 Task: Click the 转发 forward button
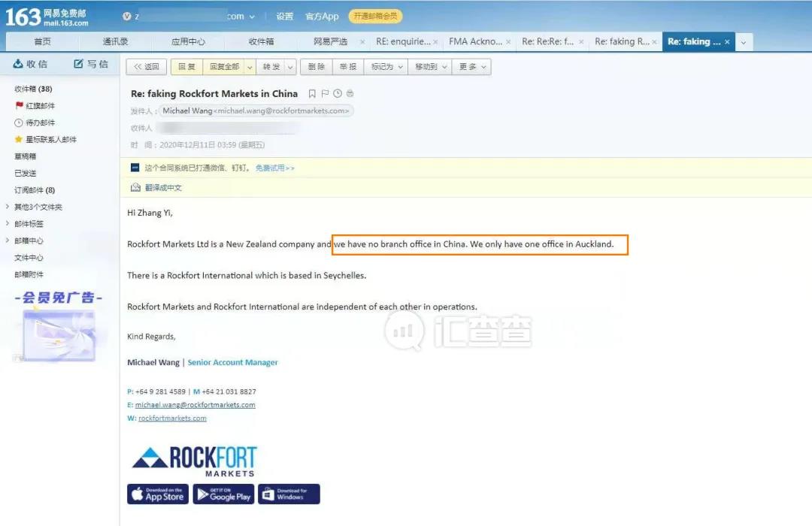click(x=271, y=67)
